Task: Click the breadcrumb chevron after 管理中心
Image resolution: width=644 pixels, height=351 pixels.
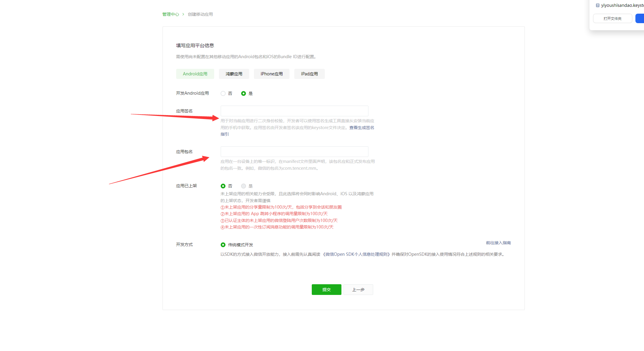Action: (183, 14)
